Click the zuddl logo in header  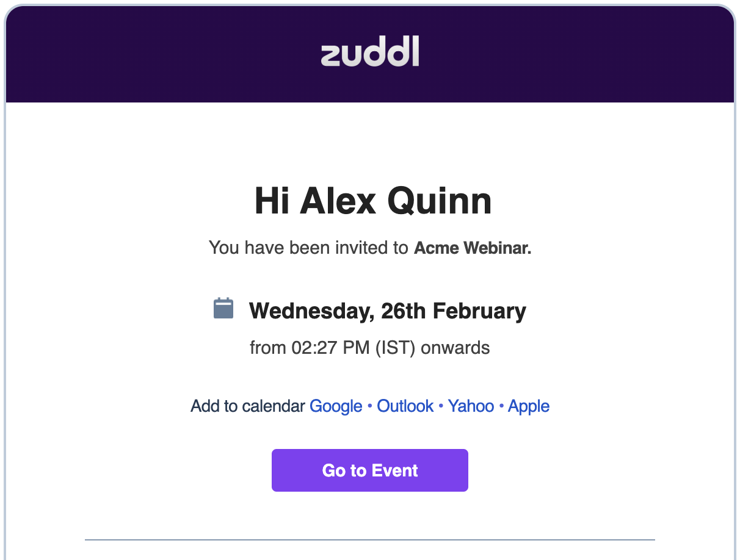point(370,52)
